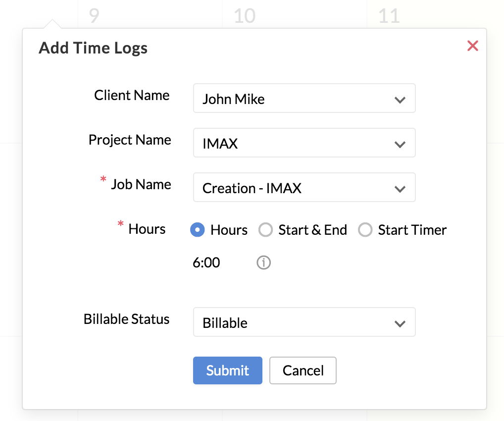Click the Cancel button
Image resolution: width=504 pixels, height=421 pixels.
(302, 370)
